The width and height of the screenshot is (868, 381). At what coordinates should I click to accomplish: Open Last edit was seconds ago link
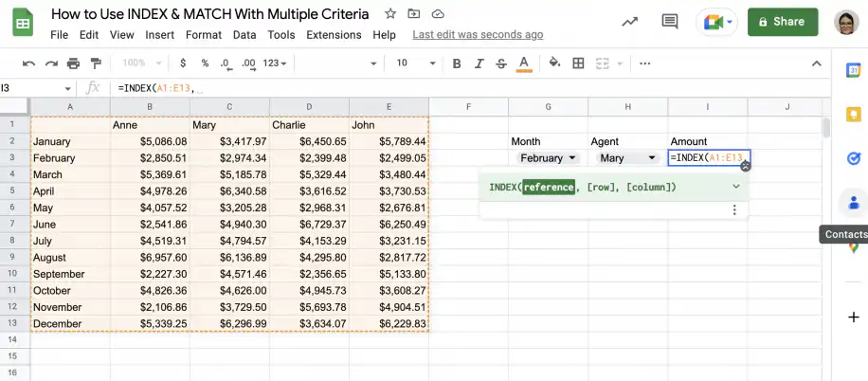coord(478,35)
